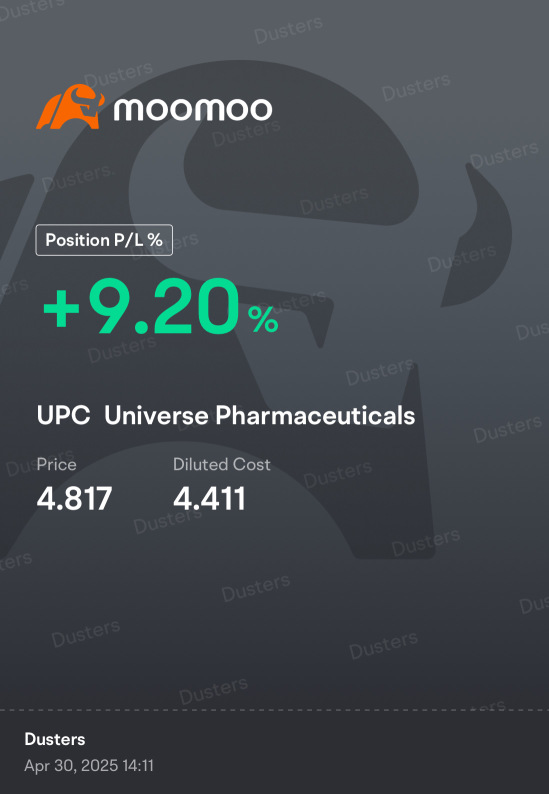Select the Position P/L % badge
This screenshot has height=794, width=549.
click(x=104, y=240)
